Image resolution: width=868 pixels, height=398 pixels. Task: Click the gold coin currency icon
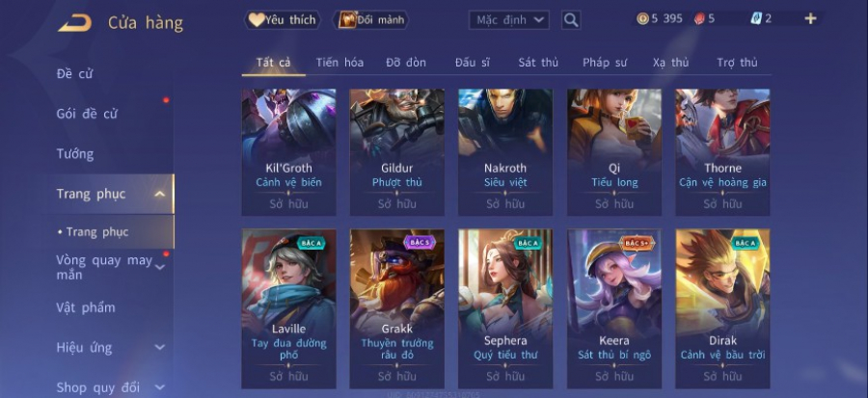[642, 19]
